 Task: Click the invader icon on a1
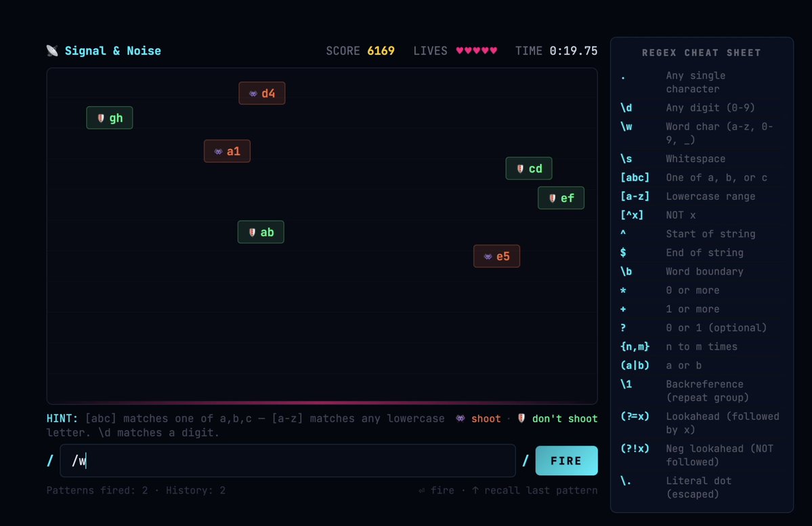[x=219, y=152]
